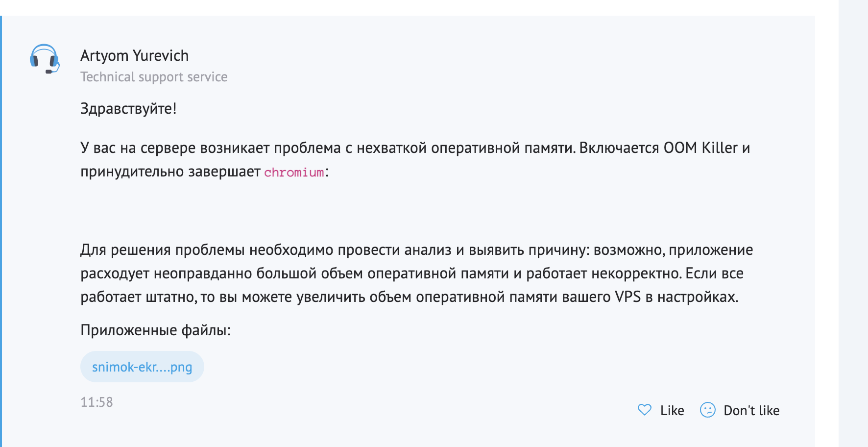Click the 11:58 message timestamp
The image size is (868, 447).
pos(96,402)
